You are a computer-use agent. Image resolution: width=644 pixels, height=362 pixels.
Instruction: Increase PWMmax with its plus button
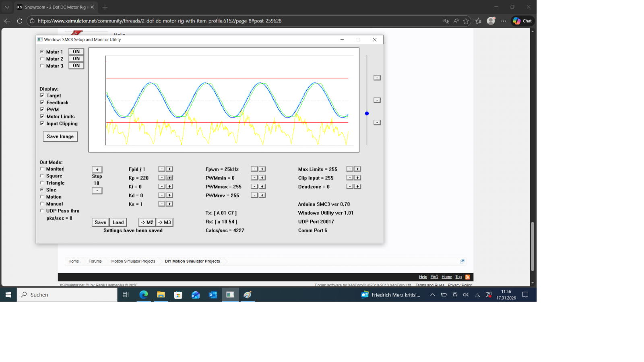coord(262,187)
